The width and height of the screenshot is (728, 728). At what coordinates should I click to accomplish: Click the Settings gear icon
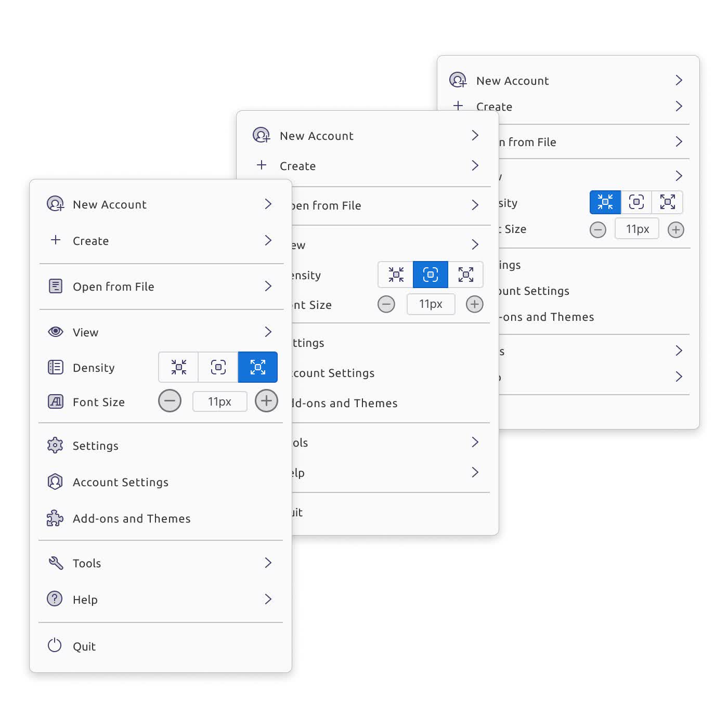coord(55,446)
